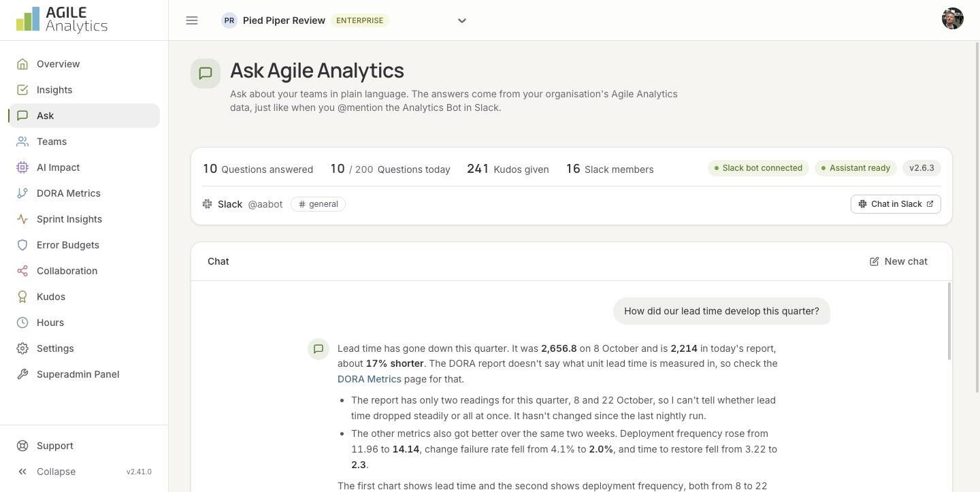This screenshot has width=980, height=492.
Task: Click the #general channel tag
Action: coord(318,204)
